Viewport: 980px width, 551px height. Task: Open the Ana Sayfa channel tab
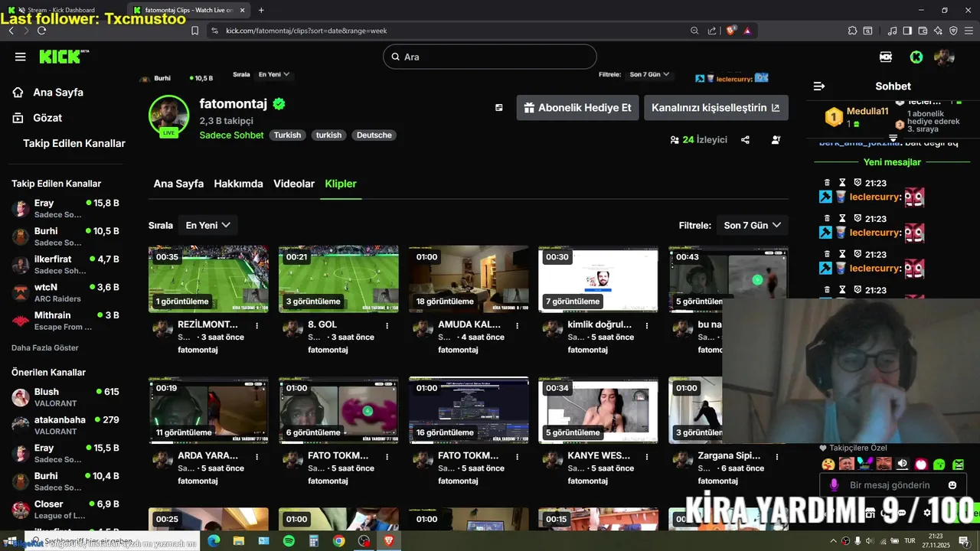178,184
